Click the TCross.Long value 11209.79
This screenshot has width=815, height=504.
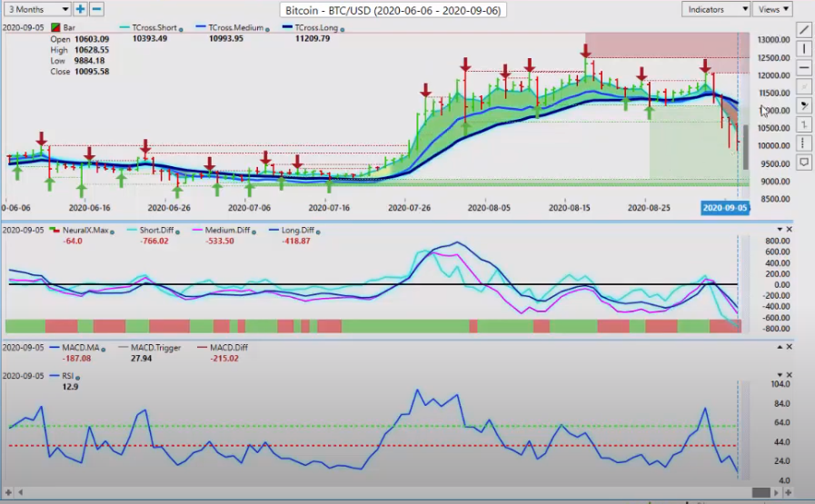click(313, 38)
